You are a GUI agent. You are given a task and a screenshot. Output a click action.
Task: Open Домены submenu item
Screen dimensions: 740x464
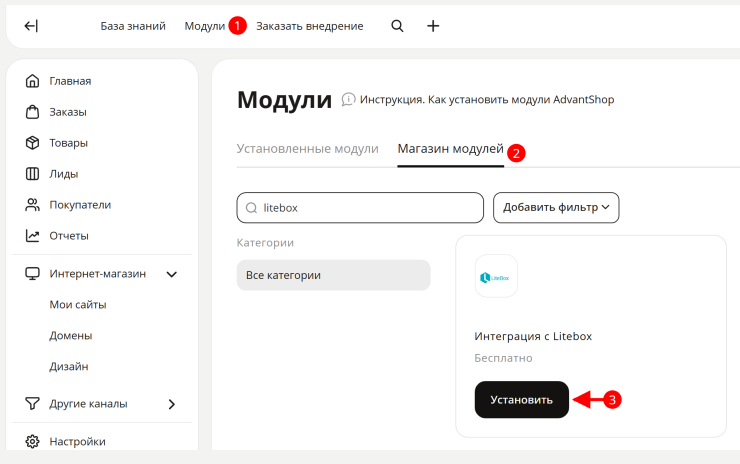(x=71, y=336)
